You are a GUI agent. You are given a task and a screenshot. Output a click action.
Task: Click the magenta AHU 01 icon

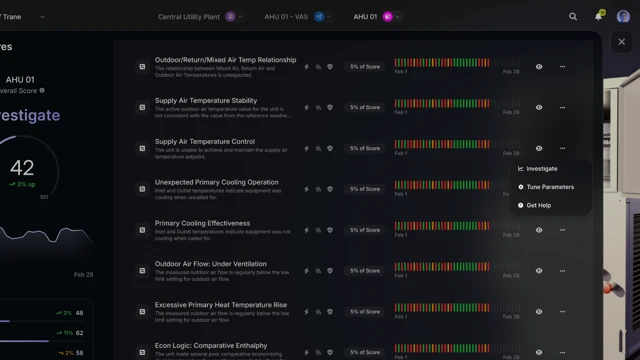(x=387, y=17)
